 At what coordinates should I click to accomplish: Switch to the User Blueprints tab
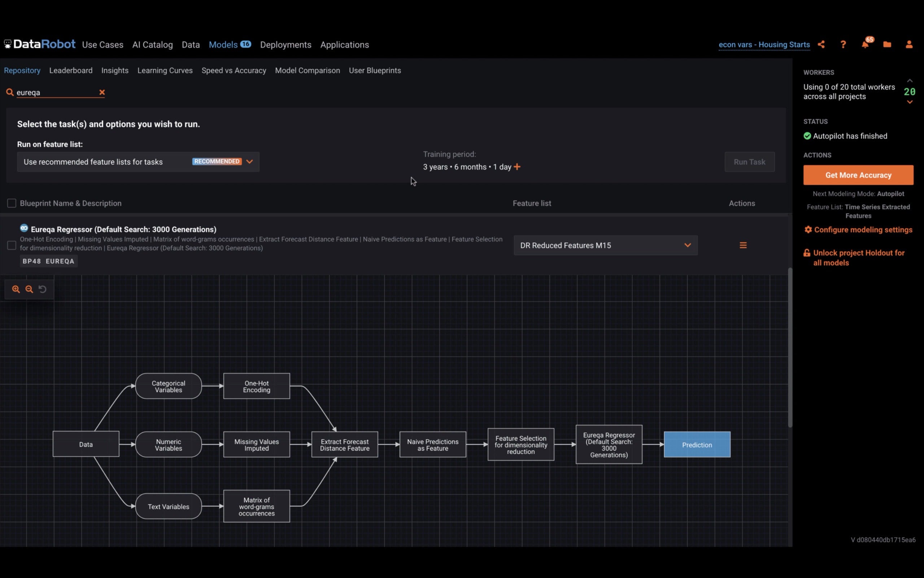tap(375, 70)
